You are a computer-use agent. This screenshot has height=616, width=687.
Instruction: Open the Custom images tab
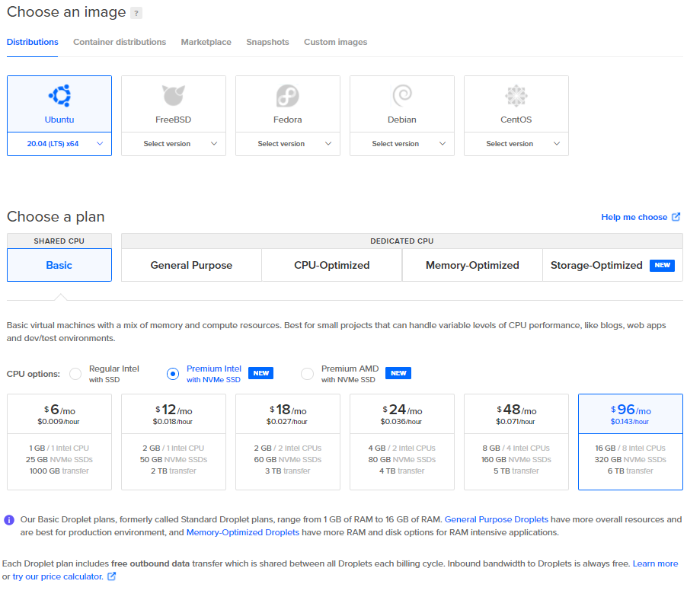[x=336, y=42]
